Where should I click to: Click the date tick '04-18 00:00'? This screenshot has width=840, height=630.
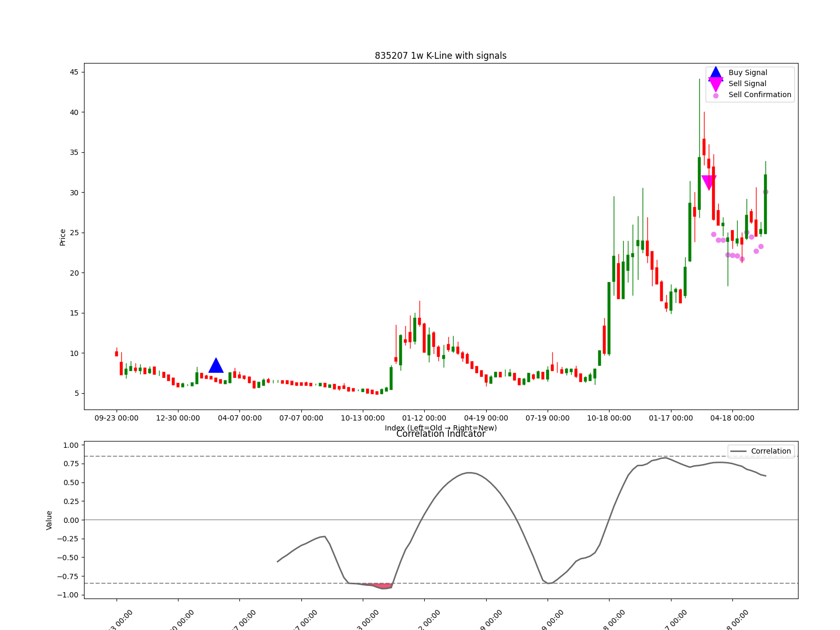[x=732, y=418]
